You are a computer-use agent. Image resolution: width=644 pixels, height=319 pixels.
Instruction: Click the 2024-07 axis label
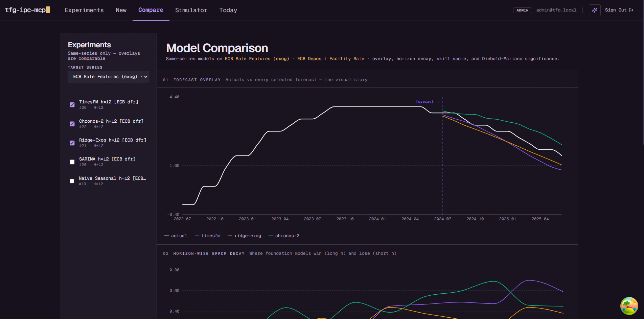[442, 219]
